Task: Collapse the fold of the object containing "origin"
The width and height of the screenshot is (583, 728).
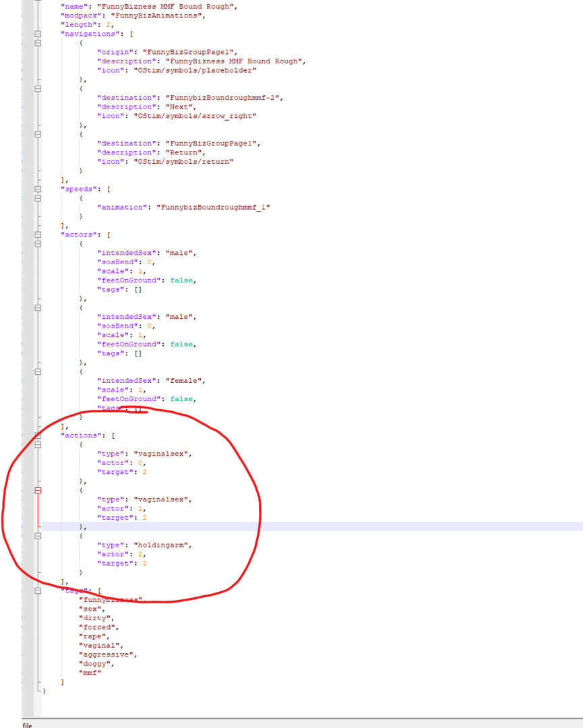Action: 38,43
